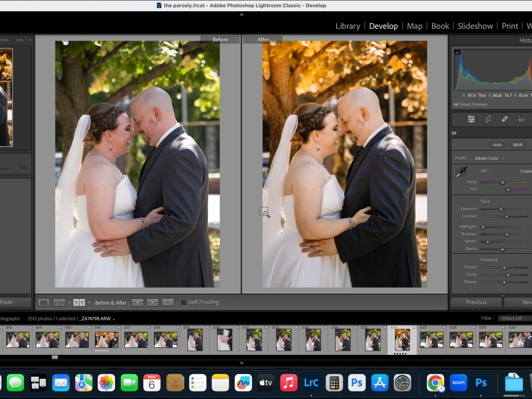
Task: Toggle flag on filmstrip thumbnail 522
Action: tap(296, 327)
